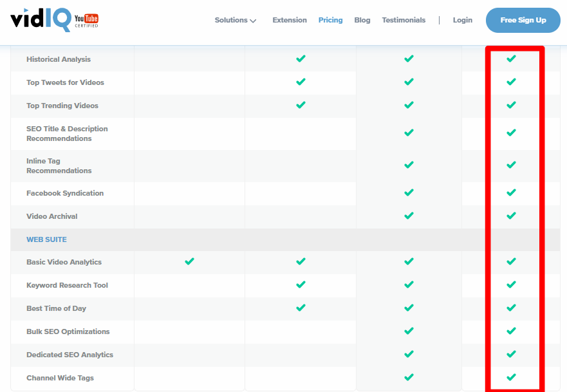Screen dimensions: 567x392
Task: Select the WEB SUITE section header
Action: click(x=46, y=239)
